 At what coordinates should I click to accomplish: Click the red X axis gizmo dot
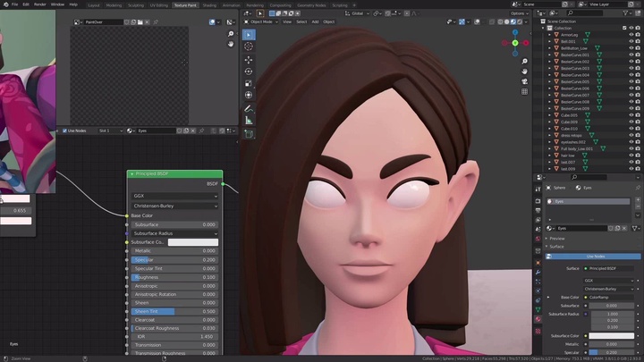pos(526,43)
